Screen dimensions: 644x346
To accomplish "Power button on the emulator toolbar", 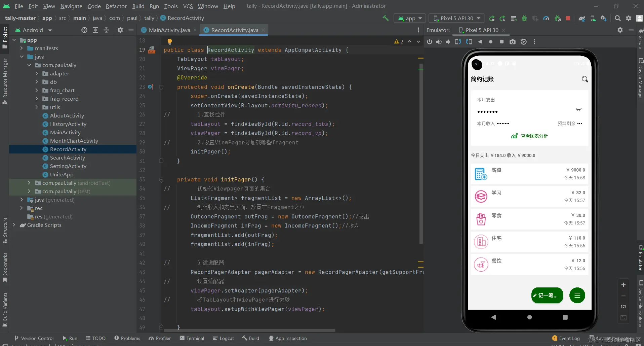I will pos(430,42).
